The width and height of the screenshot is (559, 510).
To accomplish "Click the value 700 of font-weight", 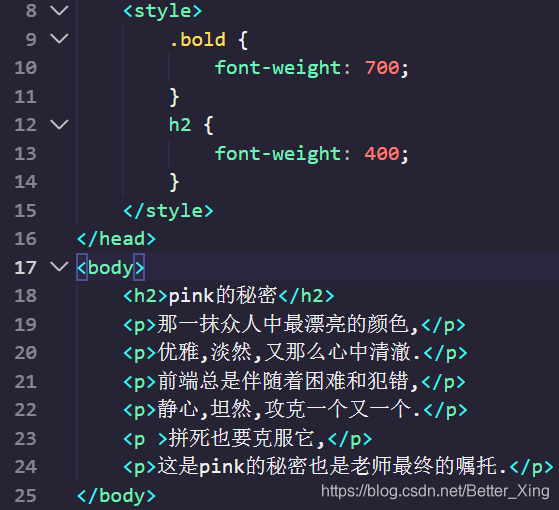I will [x=382, y=68].
